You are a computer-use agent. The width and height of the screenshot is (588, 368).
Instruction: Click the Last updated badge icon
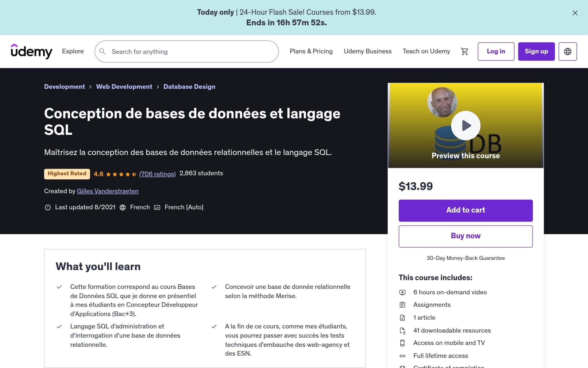click(48, 207)
